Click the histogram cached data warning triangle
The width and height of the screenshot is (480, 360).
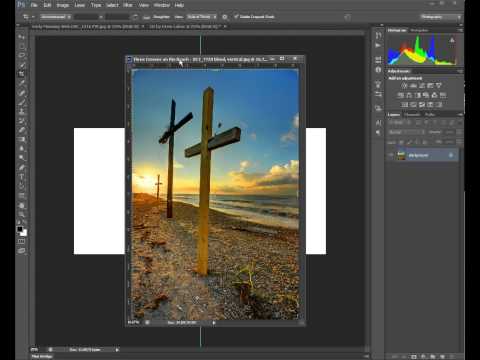452,40
